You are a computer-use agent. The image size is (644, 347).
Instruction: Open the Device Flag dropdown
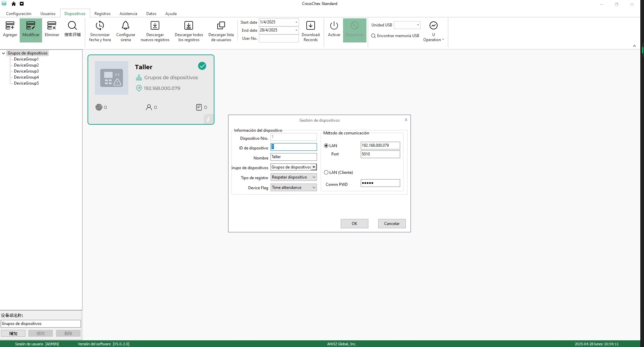point(314,188)
